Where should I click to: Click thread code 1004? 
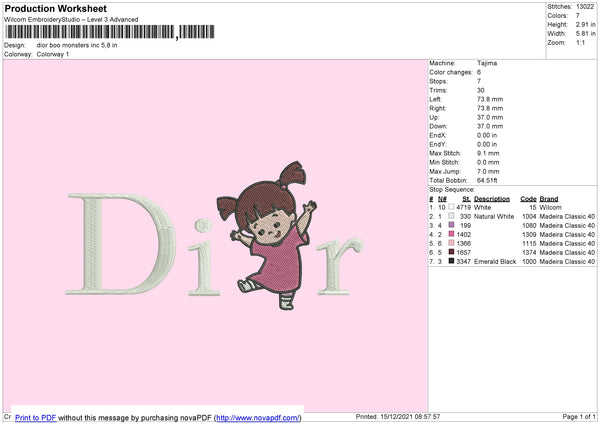click(x=529, y=217)
